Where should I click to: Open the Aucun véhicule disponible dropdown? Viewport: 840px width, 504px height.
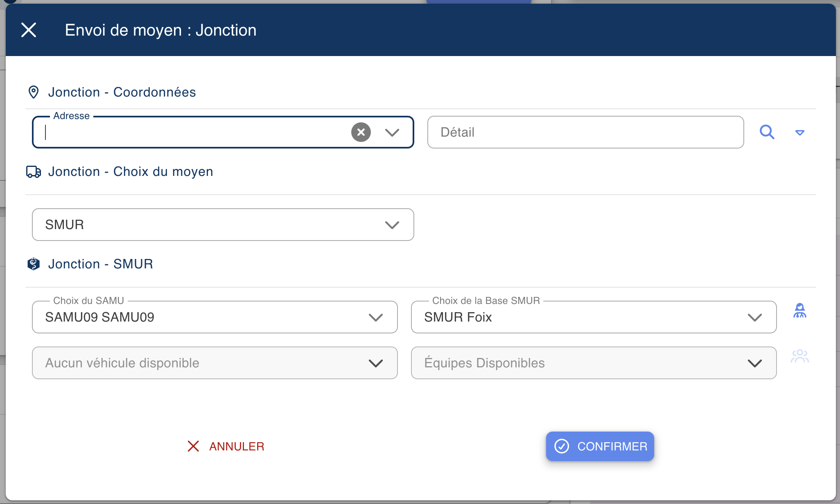pos(375,363)
